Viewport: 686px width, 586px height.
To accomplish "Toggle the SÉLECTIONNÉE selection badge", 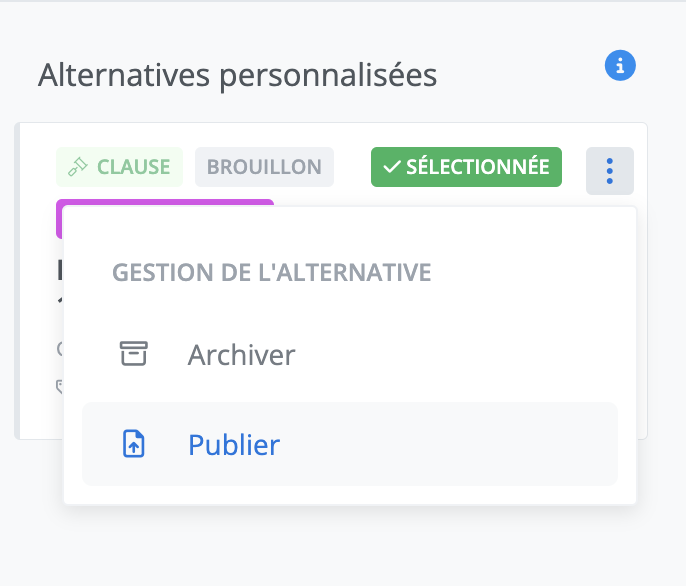I will click(466, 167).
